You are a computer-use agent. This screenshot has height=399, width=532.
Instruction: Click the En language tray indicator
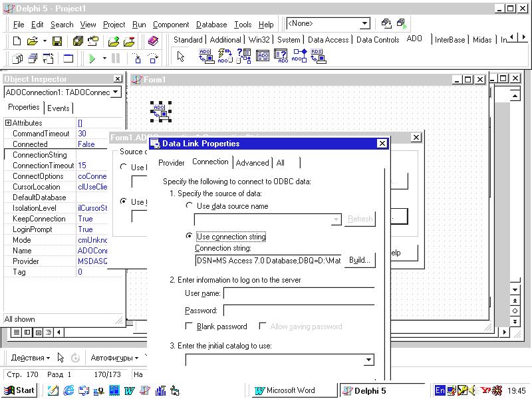[440, 390]
